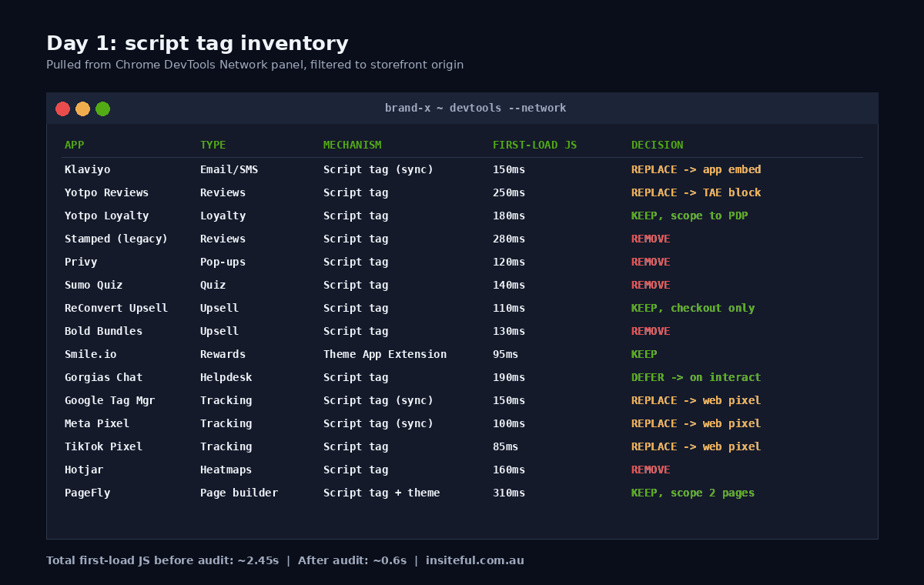924x585 pixels.
Task: Click the TYPE column header
Action: pyautogui.click(x=213, y=145)
